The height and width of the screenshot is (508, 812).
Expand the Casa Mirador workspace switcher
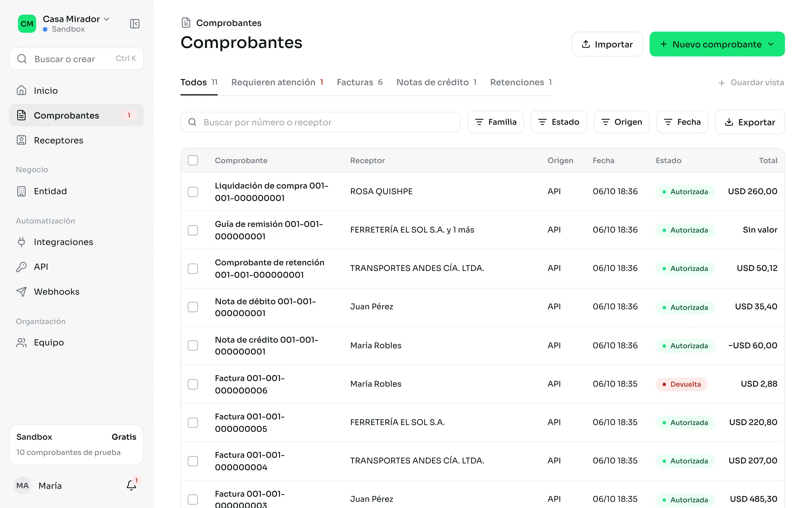pyautogui.click(x=76, y=19)
